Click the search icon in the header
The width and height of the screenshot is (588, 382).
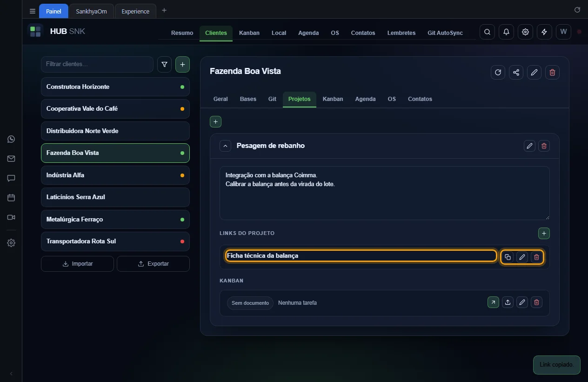point(487,32)
